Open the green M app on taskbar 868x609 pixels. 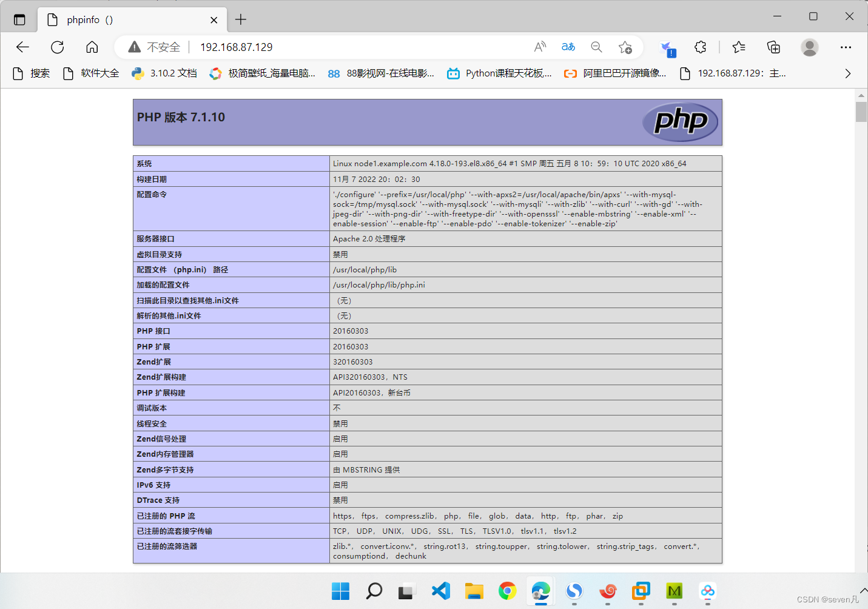click(675, 591)
